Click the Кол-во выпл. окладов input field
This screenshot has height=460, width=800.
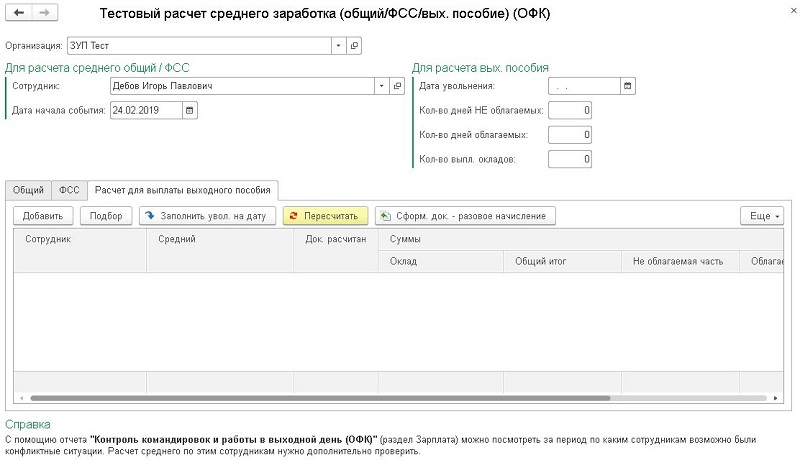click(x=570, y=159)
